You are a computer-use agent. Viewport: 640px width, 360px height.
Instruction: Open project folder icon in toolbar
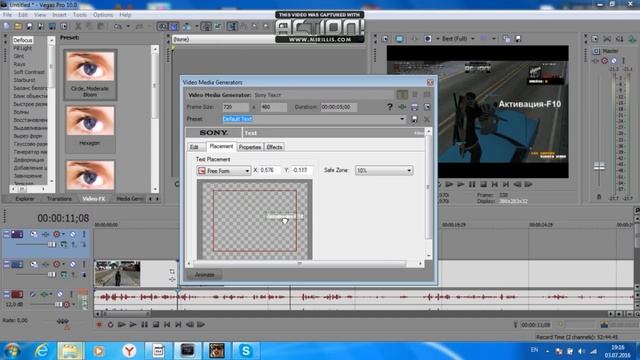(18, 27)
